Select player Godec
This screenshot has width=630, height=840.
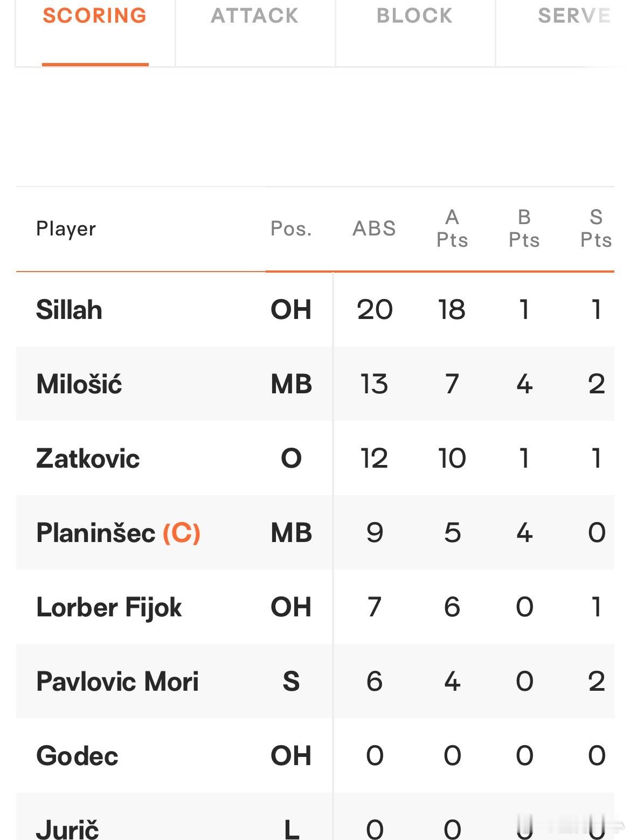[77, 756]
